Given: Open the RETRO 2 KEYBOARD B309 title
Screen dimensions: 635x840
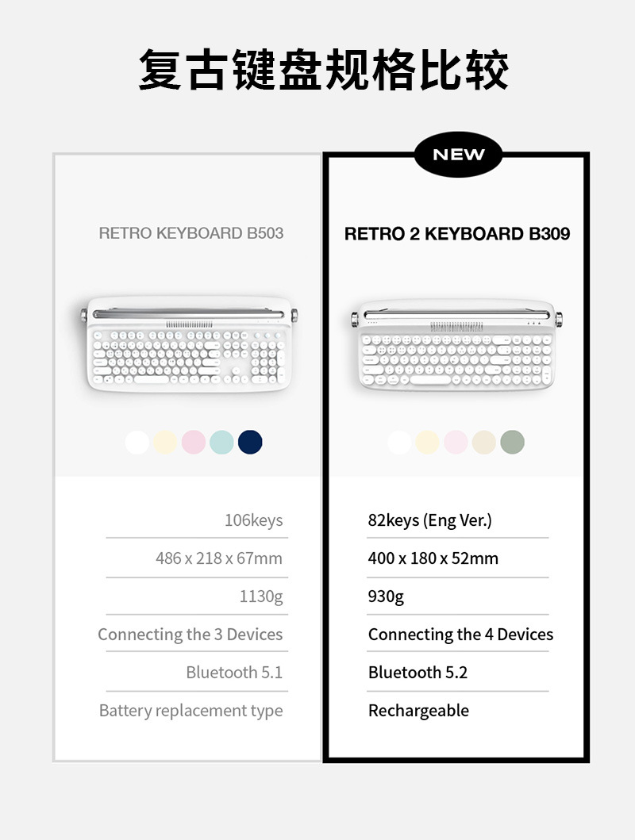Looking at the screenshot, I should [457, 234].
